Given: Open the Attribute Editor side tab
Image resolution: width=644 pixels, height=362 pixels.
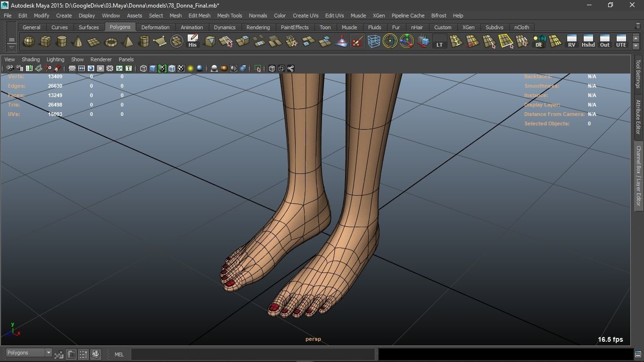Looking at the screenshot, I should pos(638,117).
